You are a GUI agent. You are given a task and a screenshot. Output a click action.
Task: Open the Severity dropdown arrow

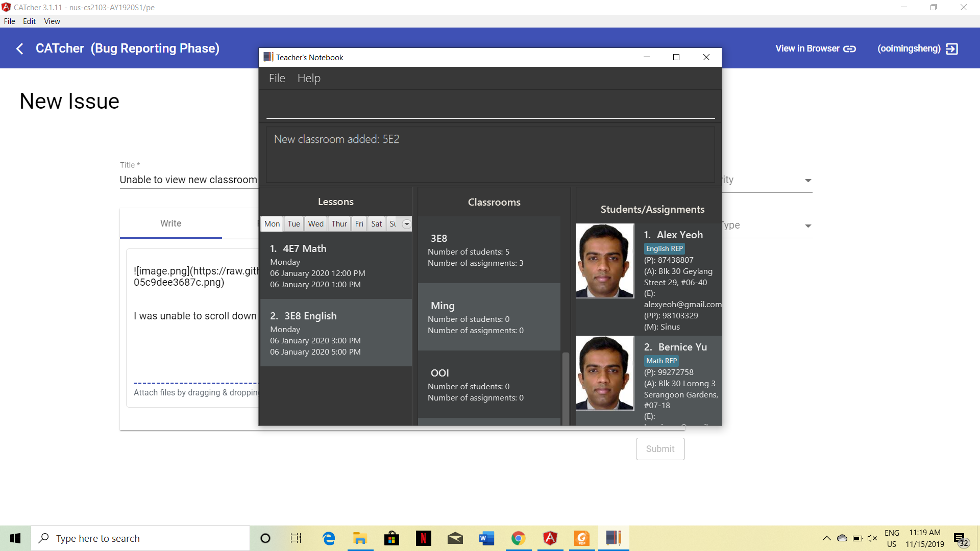click(808, 181)
